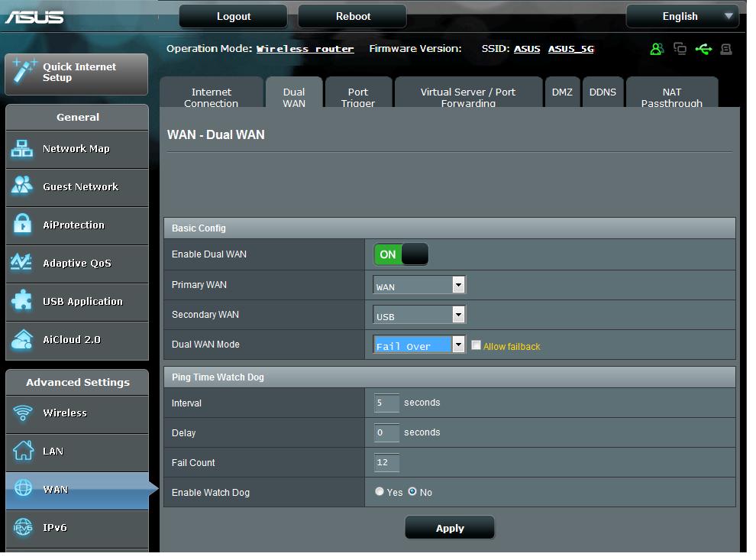756x560 pixels.
Task: Open Guest Network menu item
Action: [x=77, y=187]
